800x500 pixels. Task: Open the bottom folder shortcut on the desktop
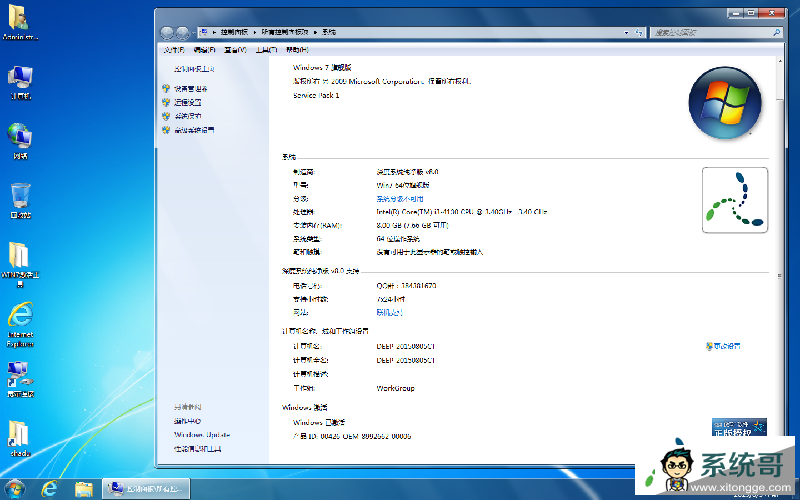pyautogui.click(x=20, y=438)
